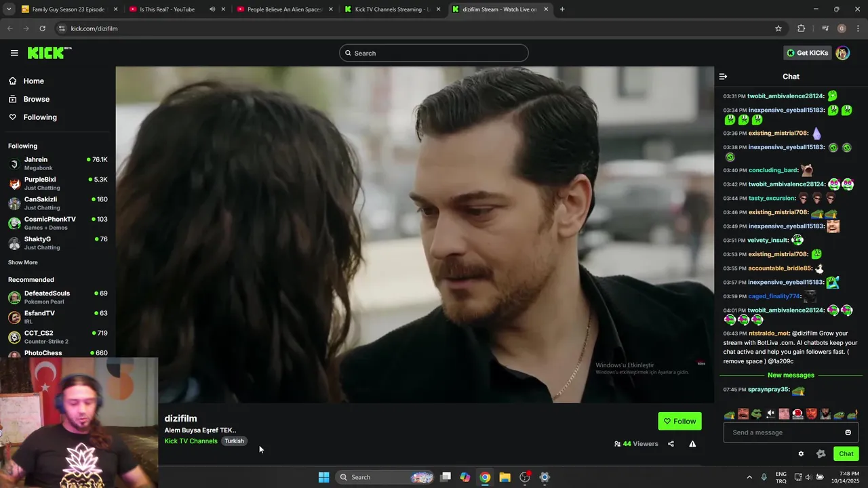Switch to the People Believe An Alien tab
This screenshot has height=488, width=868.
click(x=285, y=9)
